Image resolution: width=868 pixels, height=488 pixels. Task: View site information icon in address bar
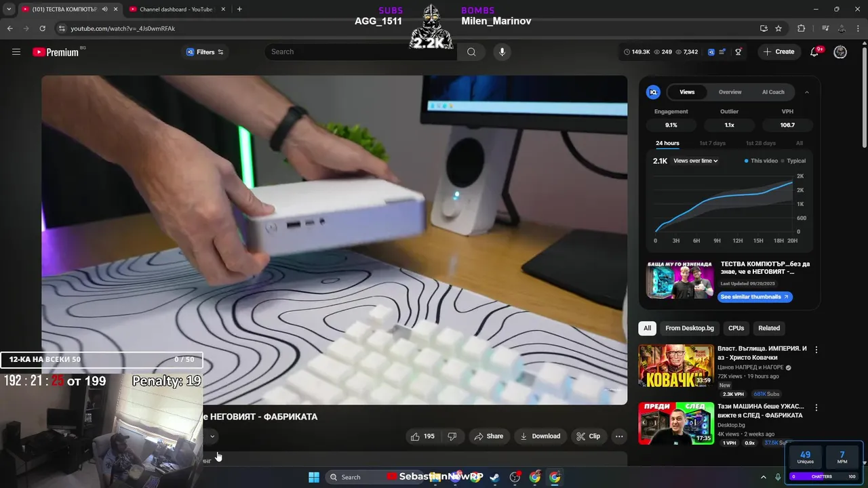coord(62,28)
